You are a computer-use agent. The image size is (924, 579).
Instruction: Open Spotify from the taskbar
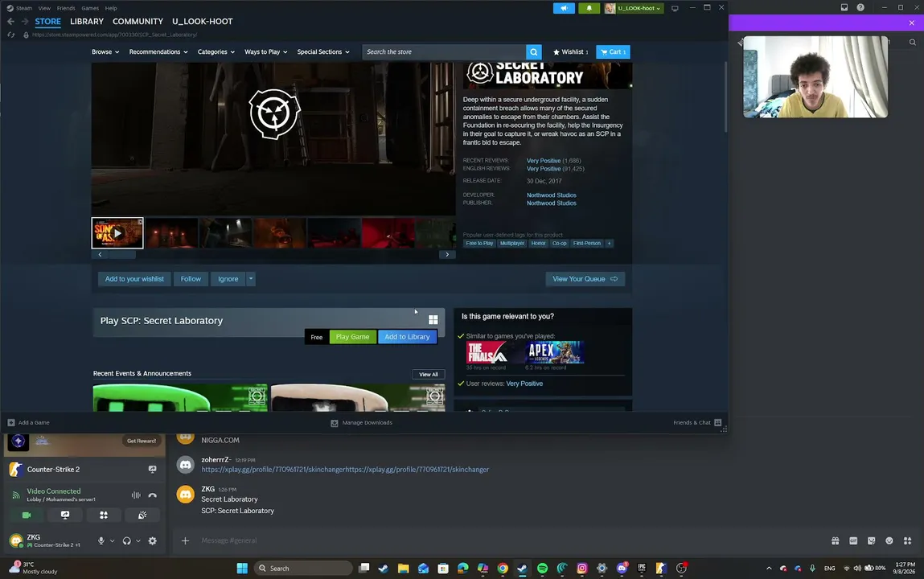(542, 569)
